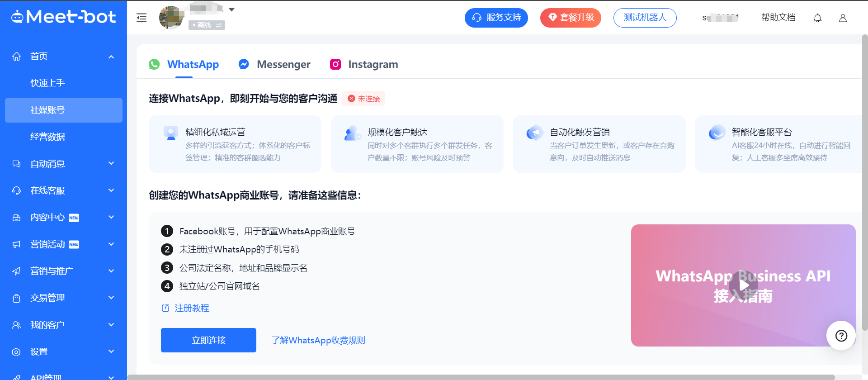Open the floating help question-mark button
Viewport: 868px width, 380px height.
[x=841, y=336]
